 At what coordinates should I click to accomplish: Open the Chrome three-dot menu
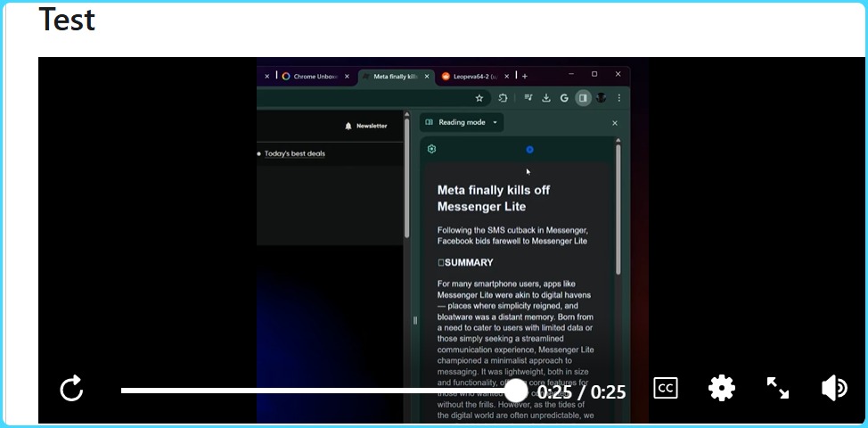click(618, 98)
